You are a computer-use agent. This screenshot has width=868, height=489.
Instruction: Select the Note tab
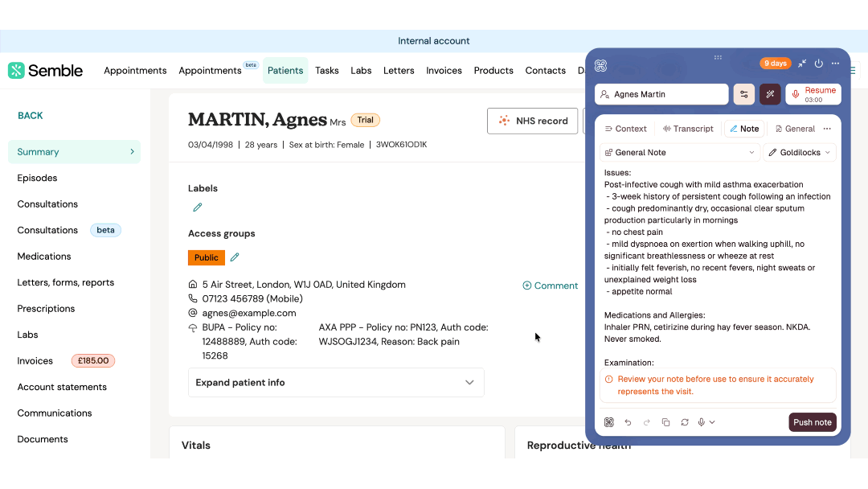tap(744, 129)
